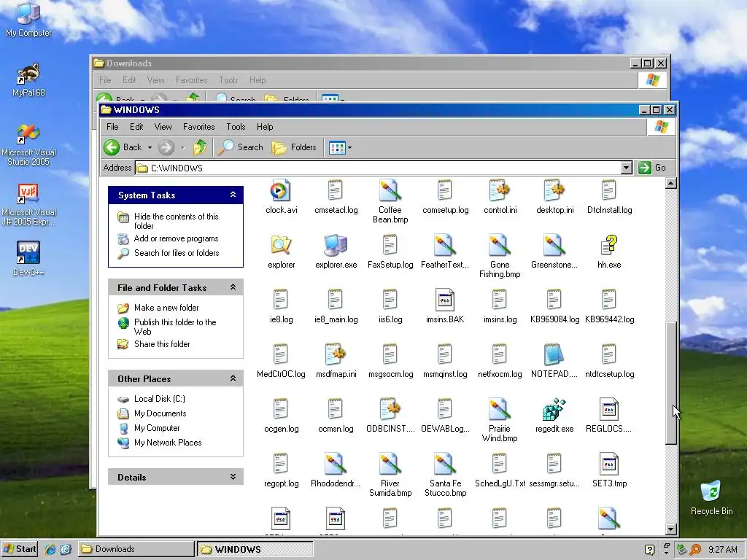
Task: Select the Coffee Bean.bmp image icon
Action: 390,191
